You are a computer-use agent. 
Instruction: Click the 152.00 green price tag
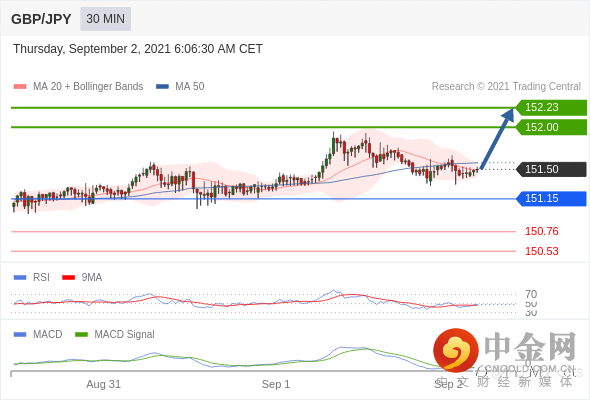551,127
